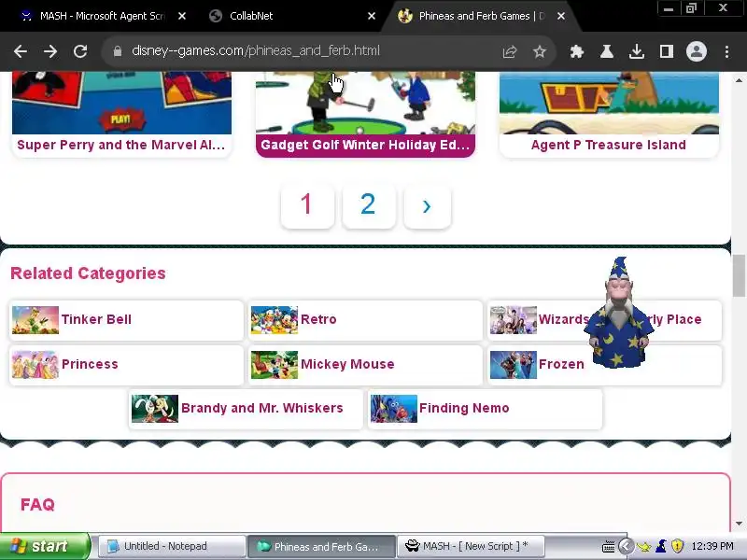Go forward to the next page
Image resolution: width=747 pixels, height=560 pixels.
(50, 51)
